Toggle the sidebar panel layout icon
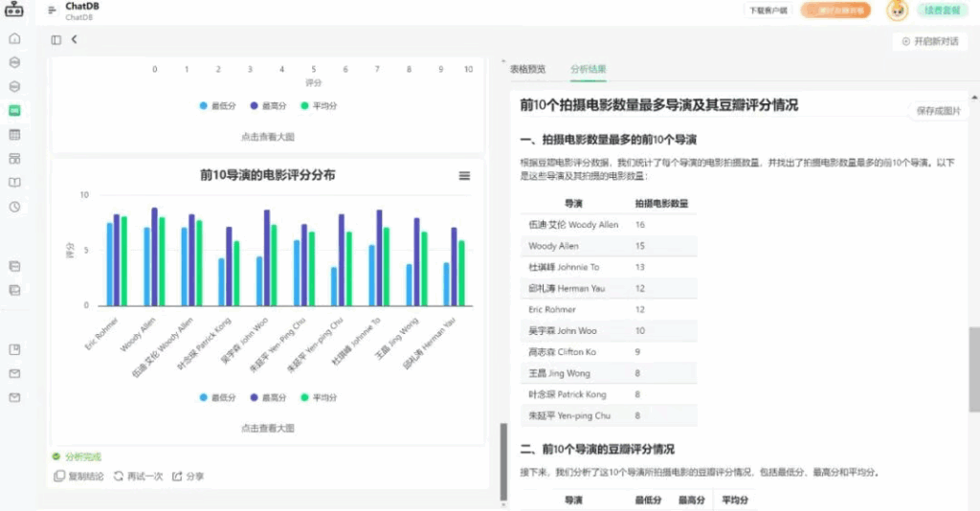Screen dimensions: 980x511 coord(56,40)
